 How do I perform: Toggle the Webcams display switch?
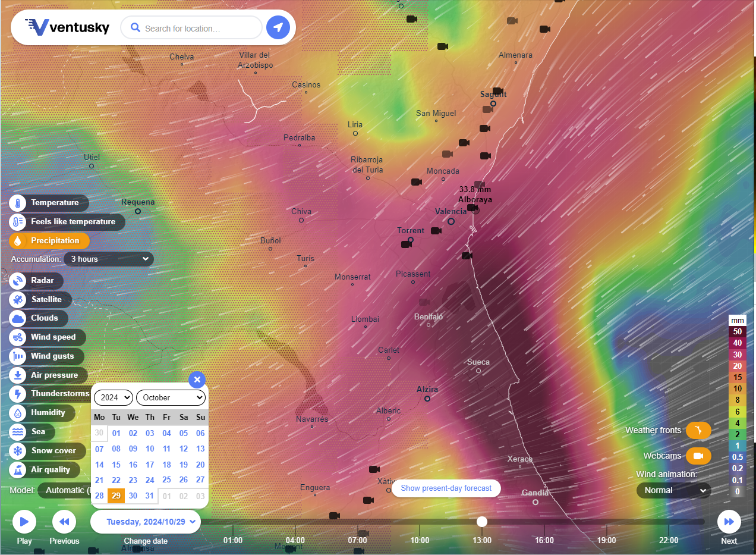pos(698,456)
